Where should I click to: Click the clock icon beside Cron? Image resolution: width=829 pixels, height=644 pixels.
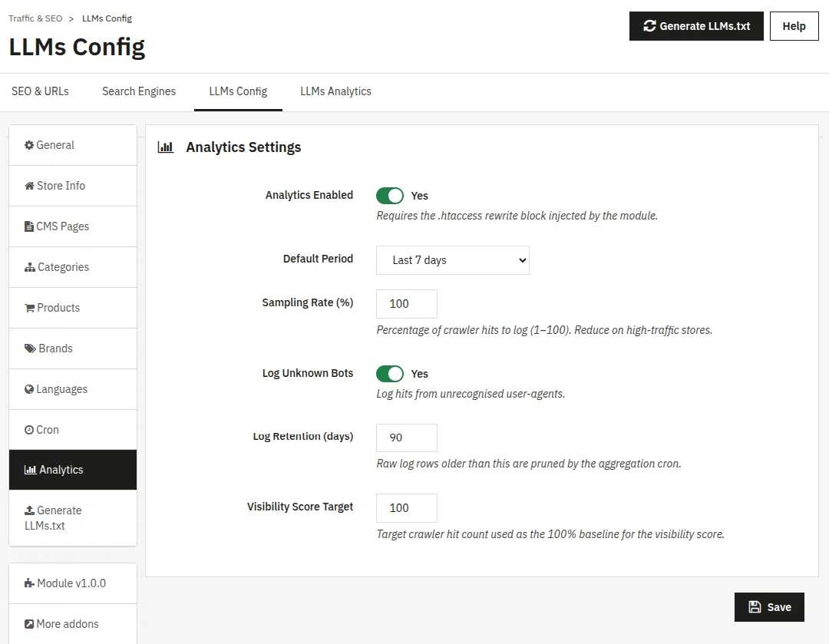tap(29, 430)
